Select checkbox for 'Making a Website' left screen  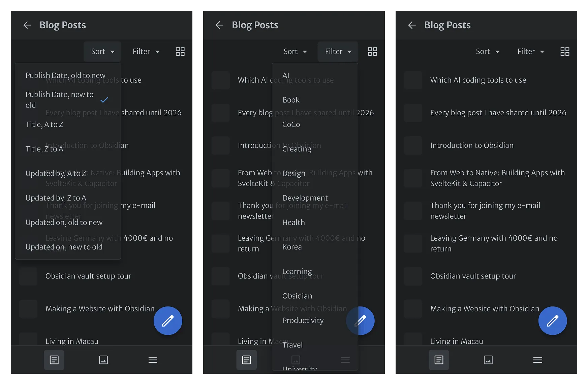(x=28, y=309)
